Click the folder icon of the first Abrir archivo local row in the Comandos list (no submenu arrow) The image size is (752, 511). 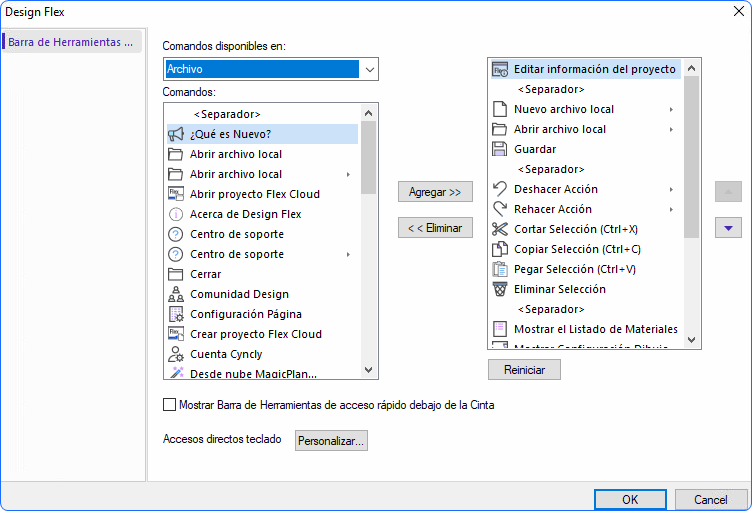176,154
